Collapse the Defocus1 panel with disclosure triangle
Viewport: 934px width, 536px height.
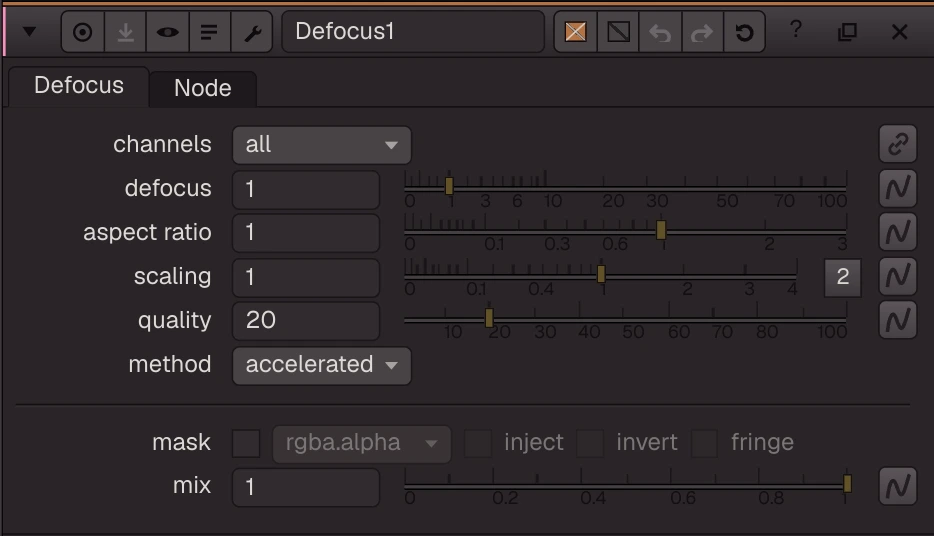(x=29, y=32)
